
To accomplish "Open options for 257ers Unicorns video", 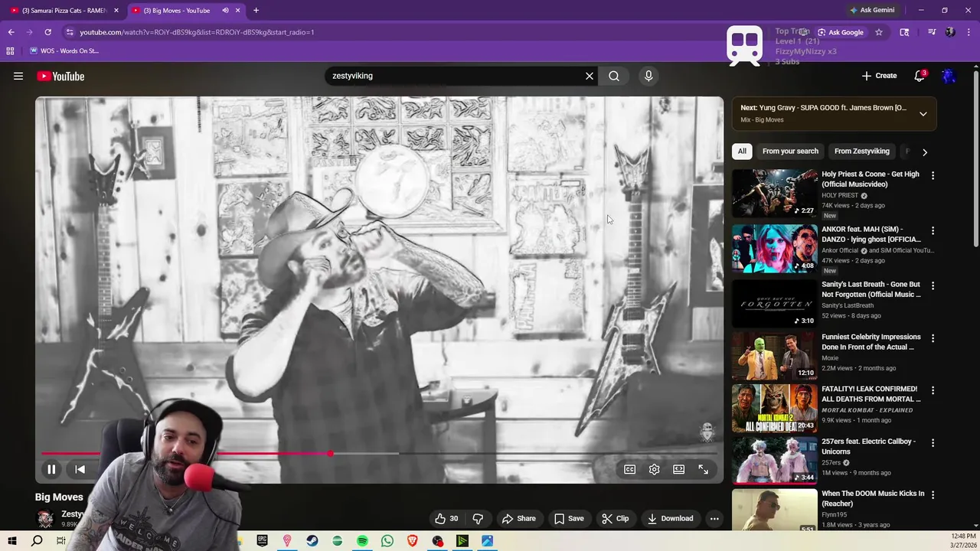I will click(933, 443).
